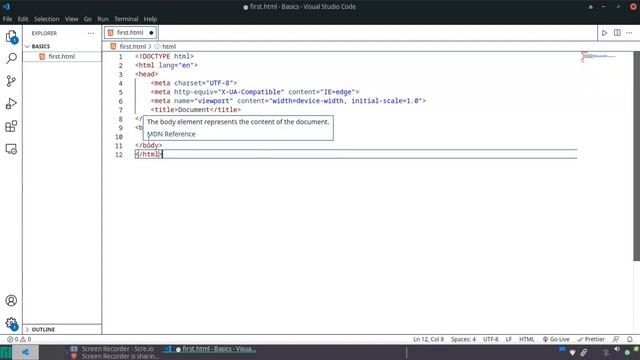This screenshot has width=640, height=360.
Task: Change end of line sequence LF
Action: pos(509,339)
